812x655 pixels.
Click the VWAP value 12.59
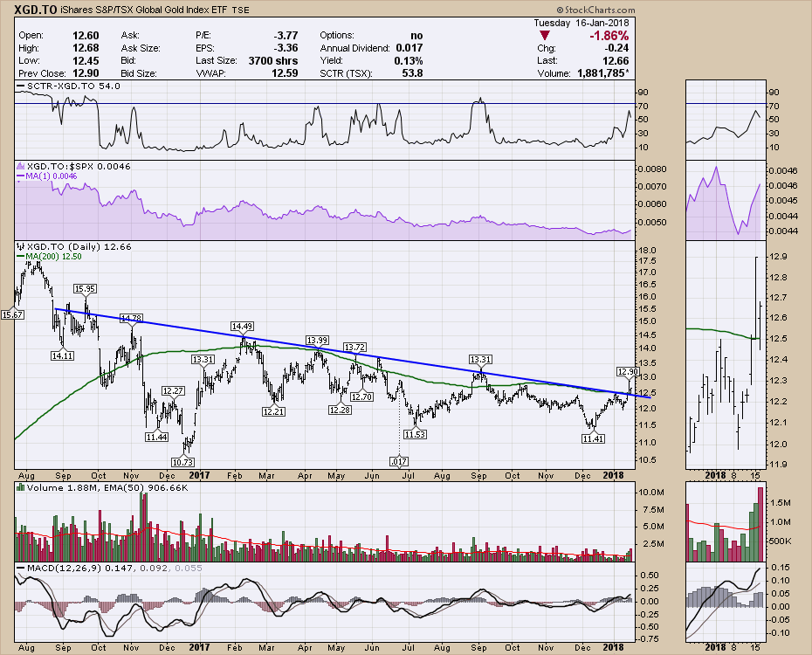[x=285, y=73]
